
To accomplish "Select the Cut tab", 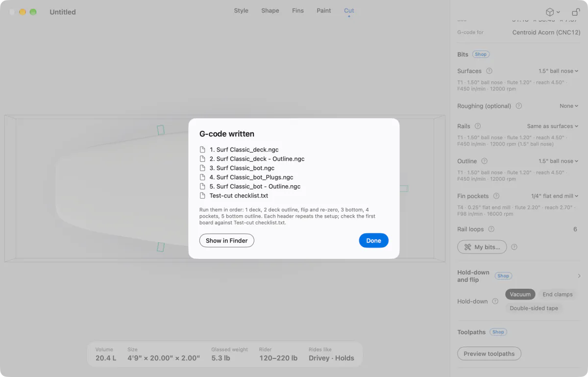I will click(x=349, y=11).
